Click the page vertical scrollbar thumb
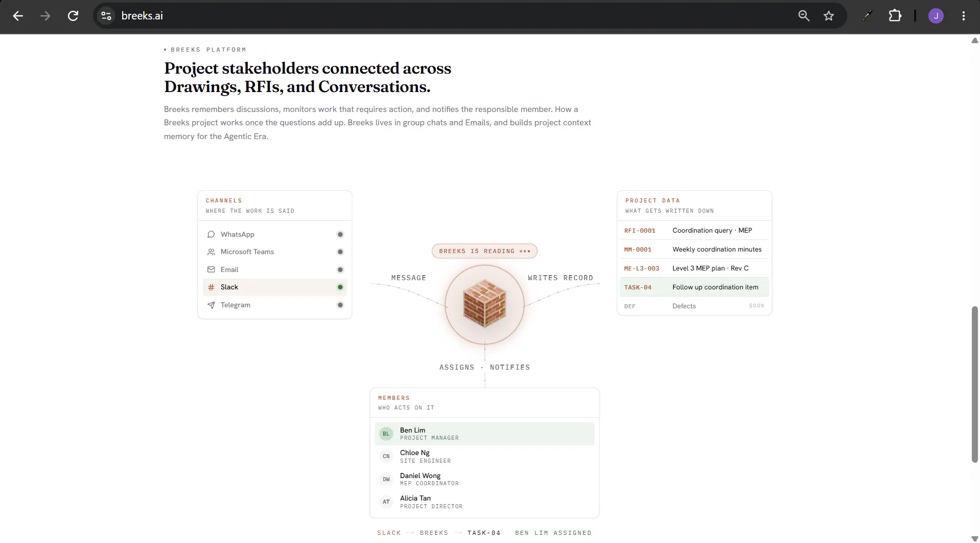The image size is (980, 543). pyautogui.click(x=975, y=384)
